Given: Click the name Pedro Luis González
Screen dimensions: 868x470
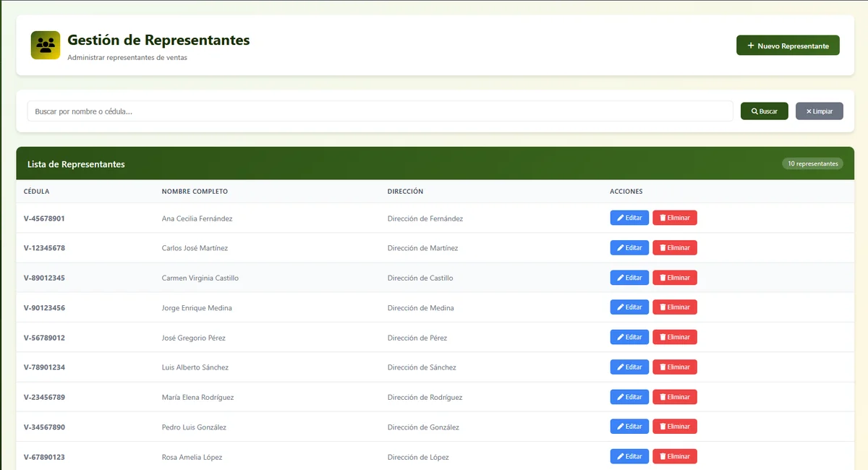Looking at the screenshot, I should [x=194, y=427].
